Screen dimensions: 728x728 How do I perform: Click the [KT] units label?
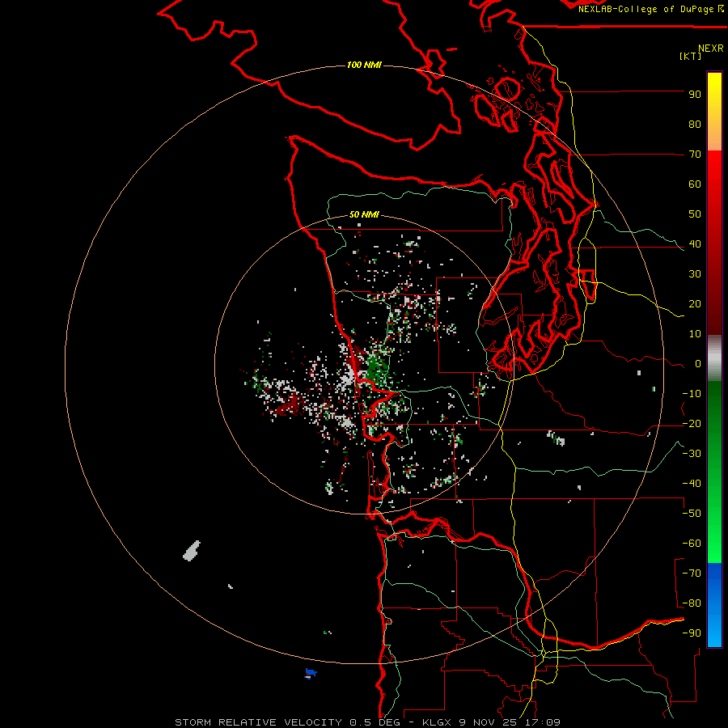[690, 56]
